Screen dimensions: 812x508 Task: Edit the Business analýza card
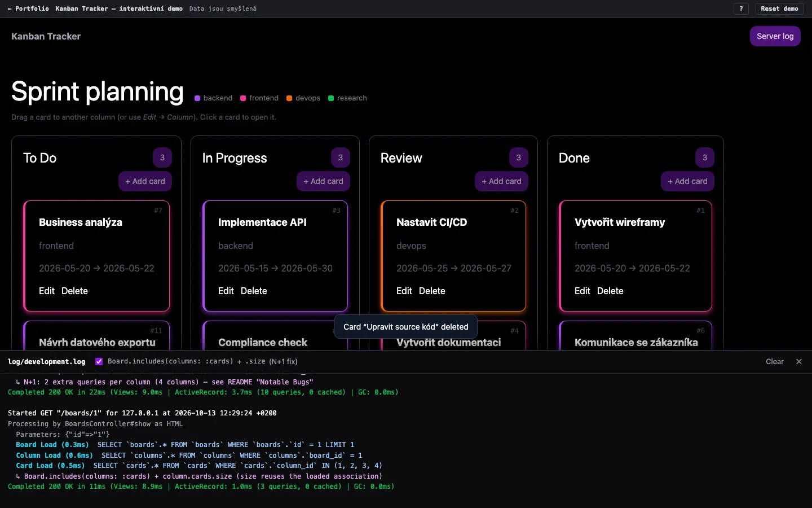pos(47,291)
